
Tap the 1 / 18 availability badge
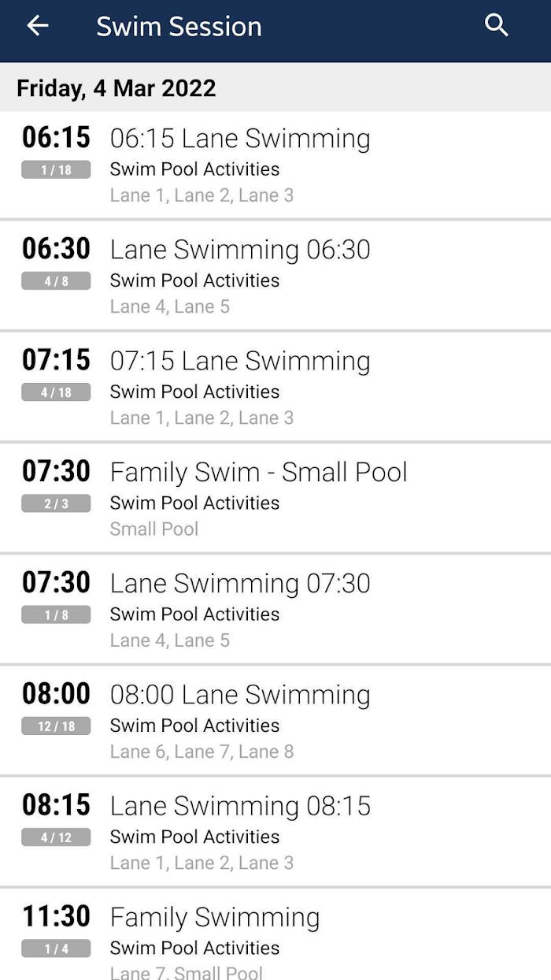(x=56, y=169)
